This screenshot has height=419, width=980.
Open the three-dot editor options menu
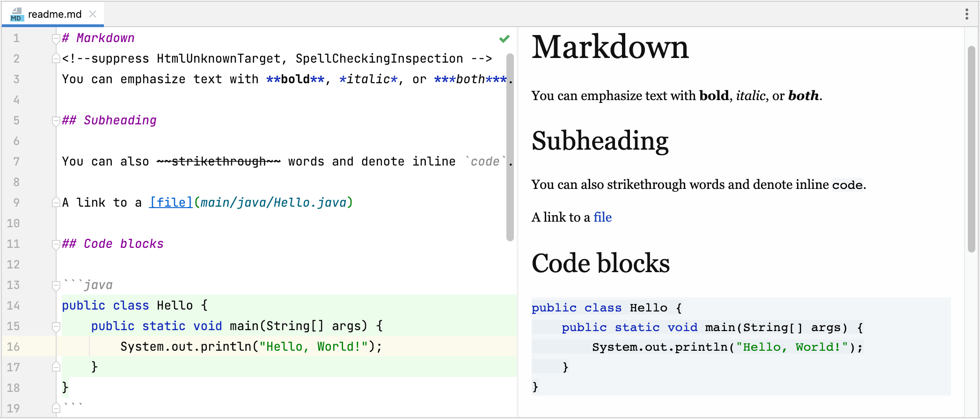point(966,14)
